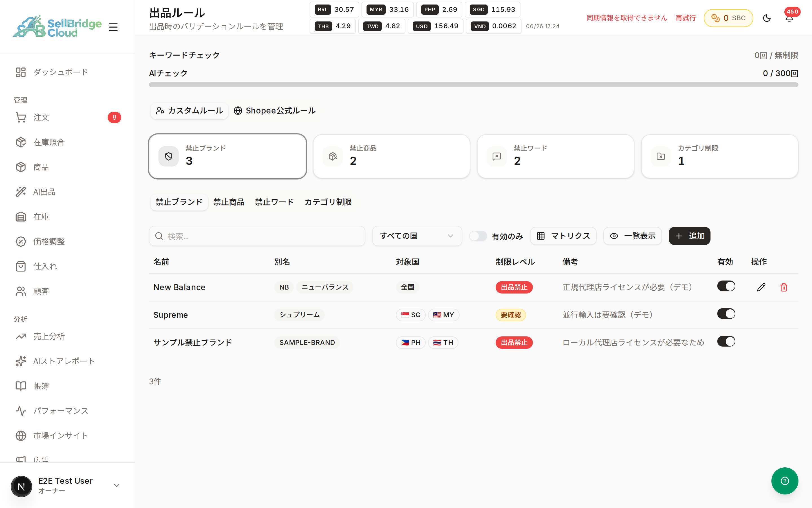The image size is (812, 508).
Task: Click SG country chip for Supreme
Action: 411,315
